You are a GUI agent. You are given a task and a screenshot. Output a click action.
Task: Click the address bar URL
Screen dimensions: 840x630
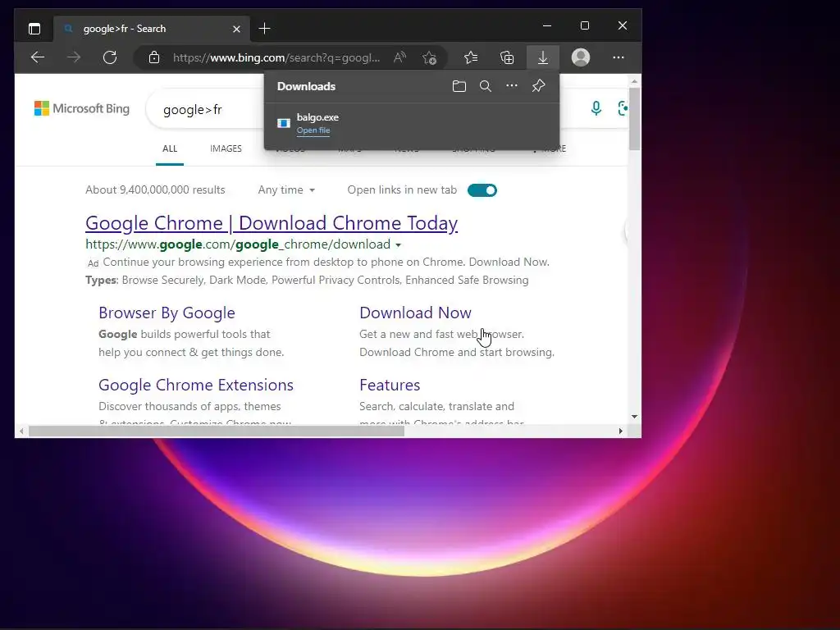(276, 57)
